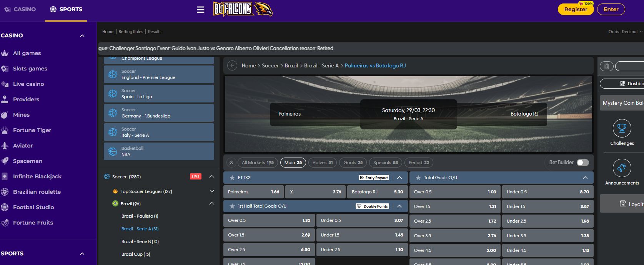Open the Announcements megaphone icon
The image size is (644, 265).
pyautogui.click(x=622, y=168)
